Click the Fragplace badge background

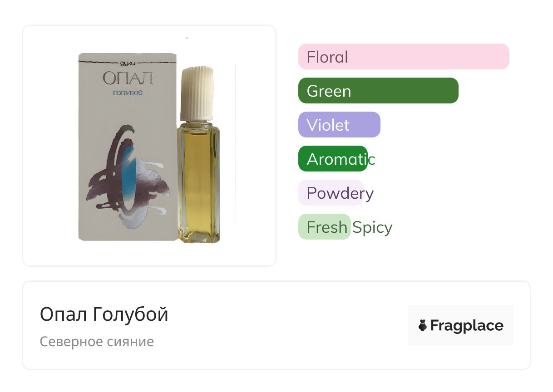point(461,325)
